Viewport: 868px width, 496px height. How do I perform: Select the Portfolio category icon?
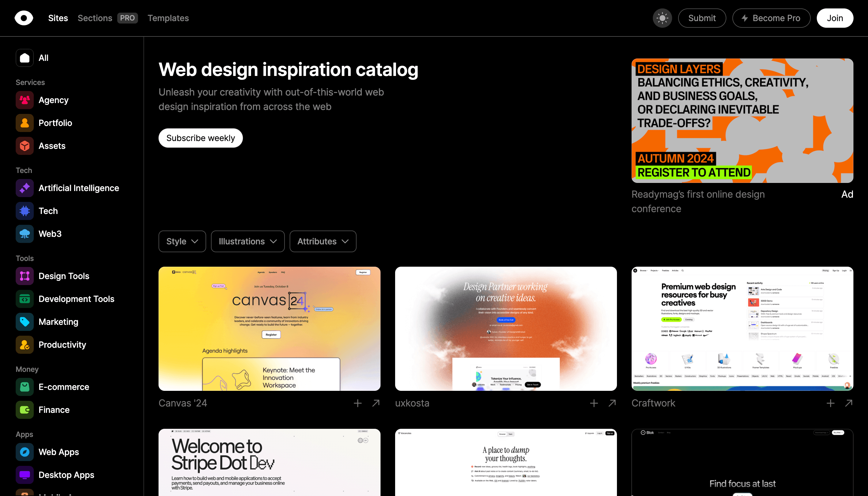tap(24, 123)
